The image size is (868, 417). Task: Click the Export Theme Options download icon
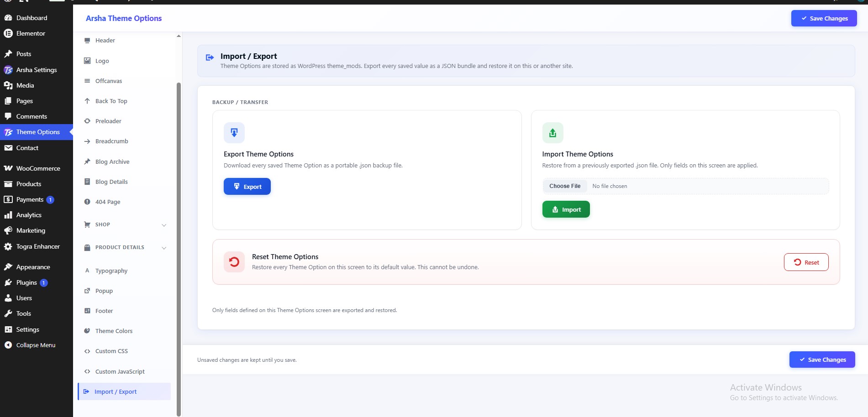[234, 133]
